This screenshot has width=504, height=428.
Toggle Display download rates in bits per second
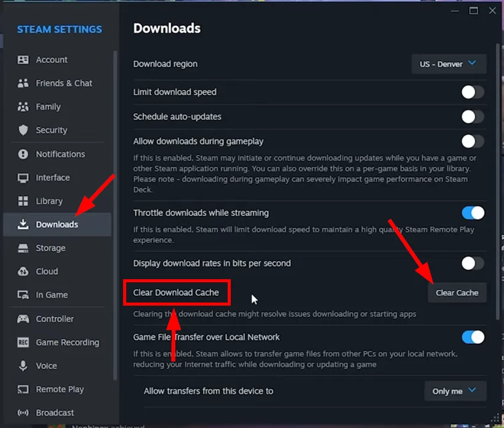(473, 263)
